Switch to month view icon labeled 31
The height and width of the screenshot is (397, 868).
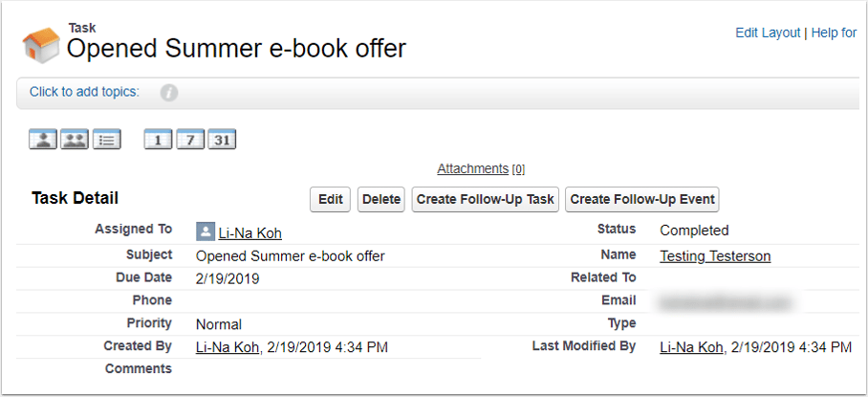[222, 139]
